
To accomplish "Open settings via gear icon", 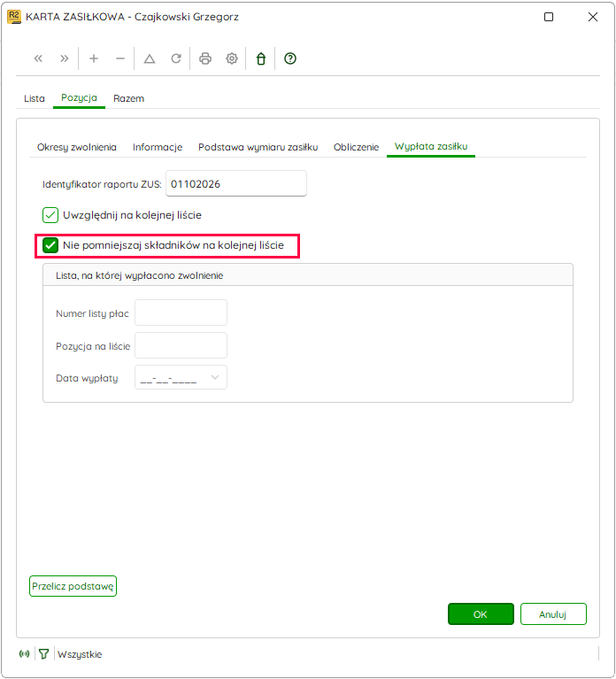I will (232, 58).
